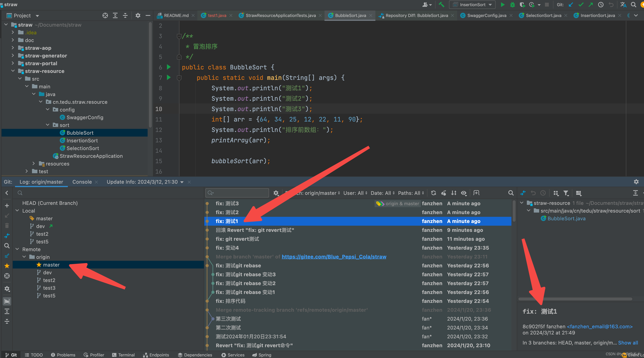This screenshot has width=644, height=358.
Task: Click the settings gear icon in Git log
Action: [275, 193]
